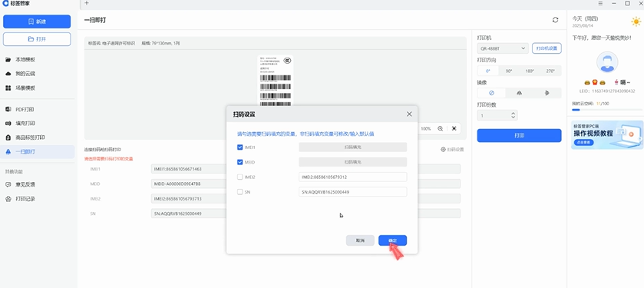Select 90° print direction
The width and height of the screenshot is (644, 288).
509,71
